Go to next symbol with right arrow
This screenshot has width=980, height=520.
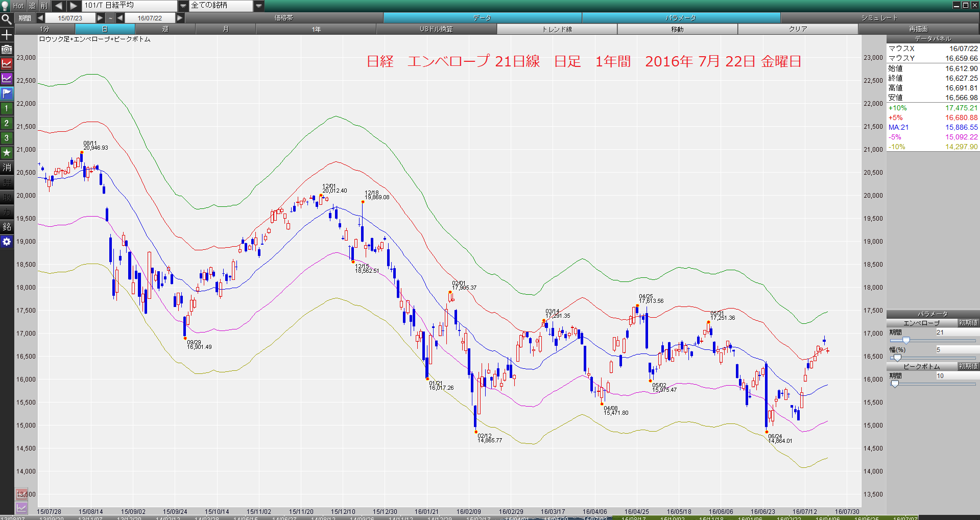point(74,6)
